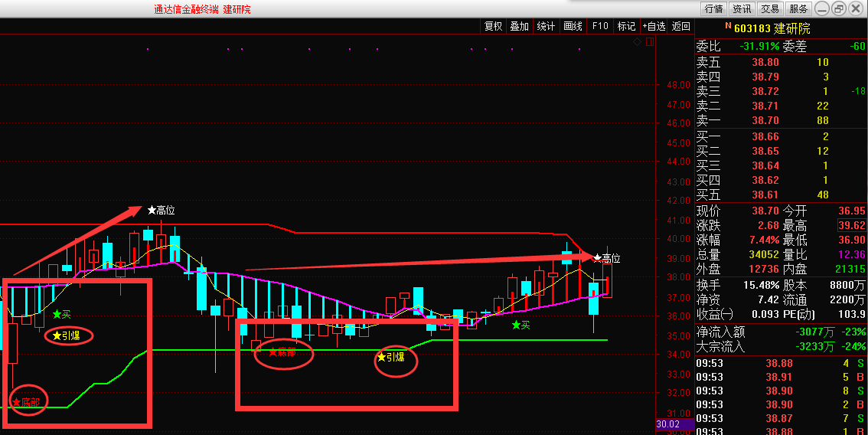Toggle the 叠加 overlay option

coord(519,26)
